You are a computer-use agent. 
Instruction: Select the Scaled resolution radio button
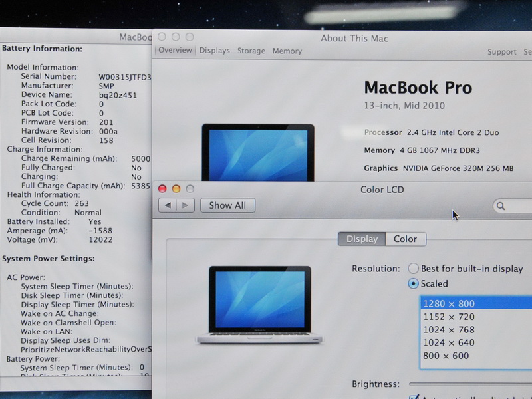413,283
